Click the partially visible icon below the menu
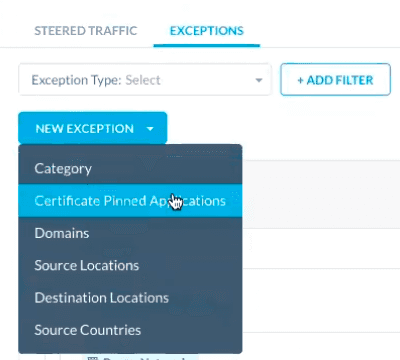 tap(92, 358)
